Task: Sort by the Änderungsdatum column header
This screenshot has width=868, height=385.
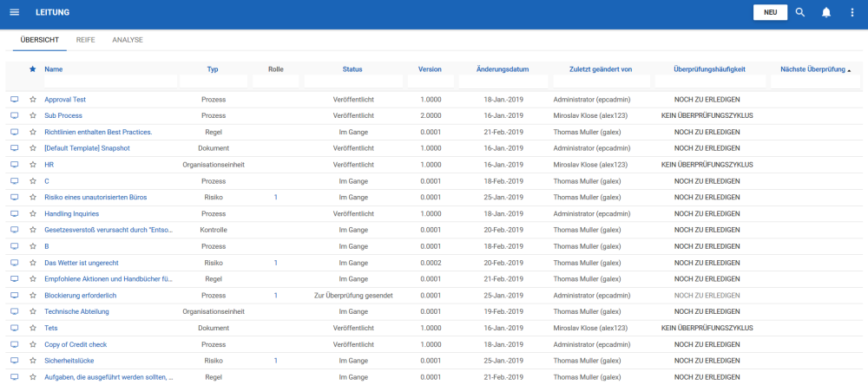Action: click(x=503, y=69)
